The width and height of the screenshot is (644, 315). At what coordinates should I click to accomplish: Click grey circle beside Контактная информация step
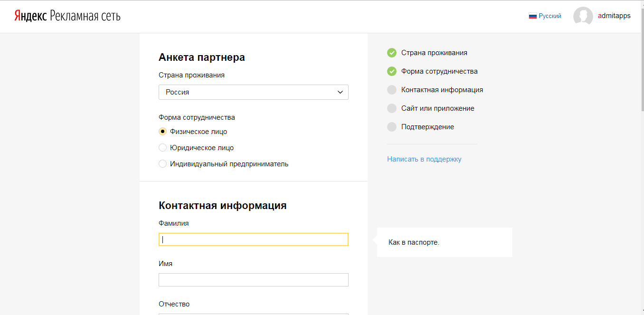(x=392, y=90)
